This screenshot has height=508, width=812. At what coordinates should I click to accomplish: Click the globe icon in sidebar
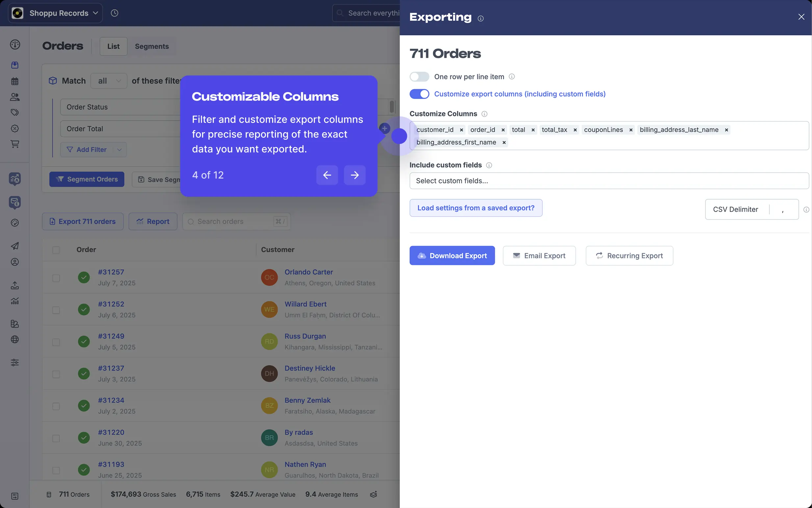click(x=15, y=339)
